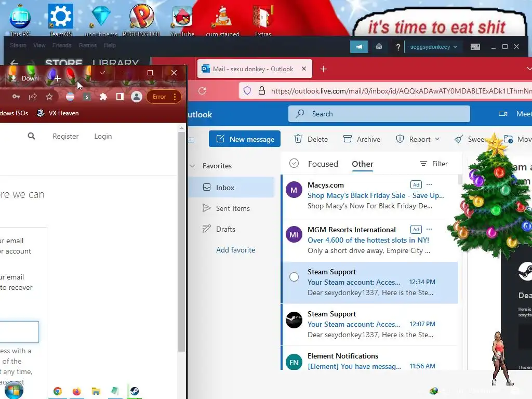Open Chrome extensions puzzle icon

click(103, 97)
